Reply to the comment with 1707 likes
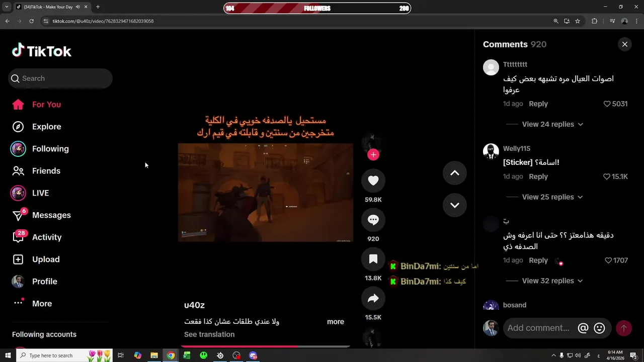 coord(538,260)
